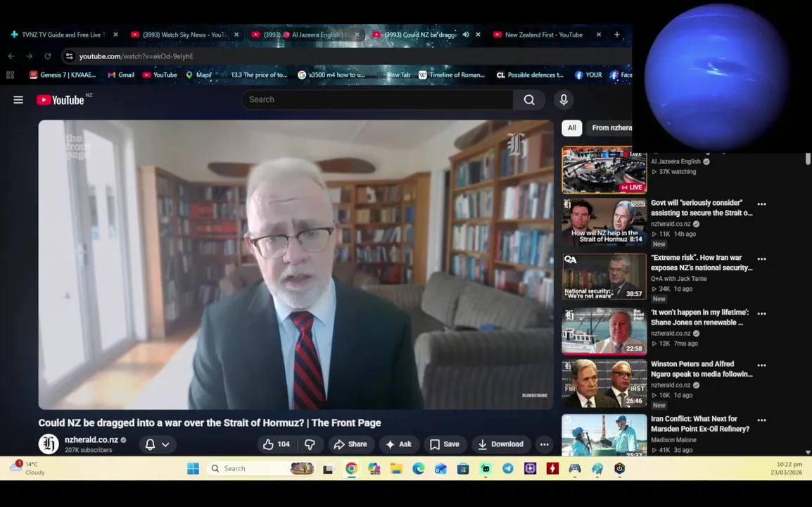The width and height of the screenshot is (812, 507).
Task: Go back with browser back arrow
Action: click(11, 56)
